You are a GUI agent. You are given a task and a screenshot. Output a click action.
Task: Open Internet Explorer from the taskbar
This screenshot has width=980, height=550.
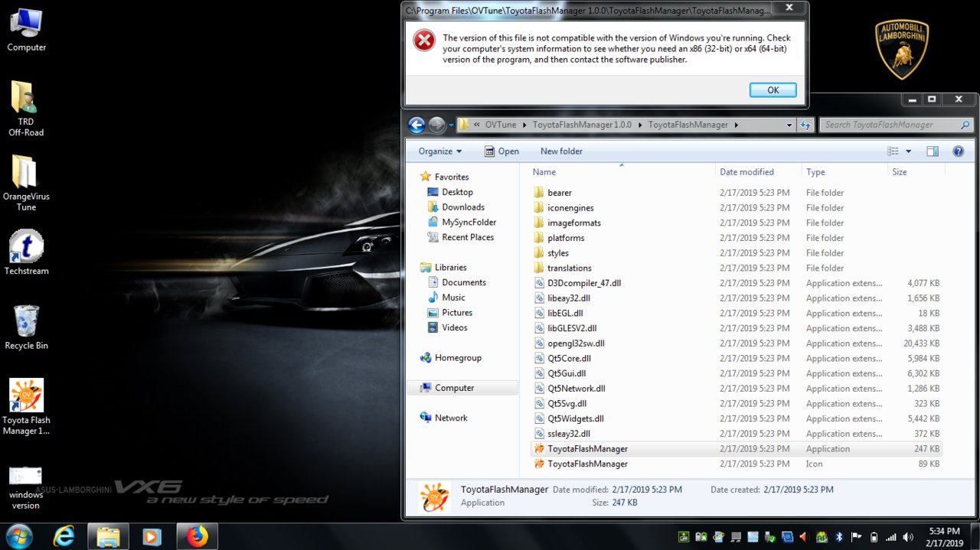64,537
